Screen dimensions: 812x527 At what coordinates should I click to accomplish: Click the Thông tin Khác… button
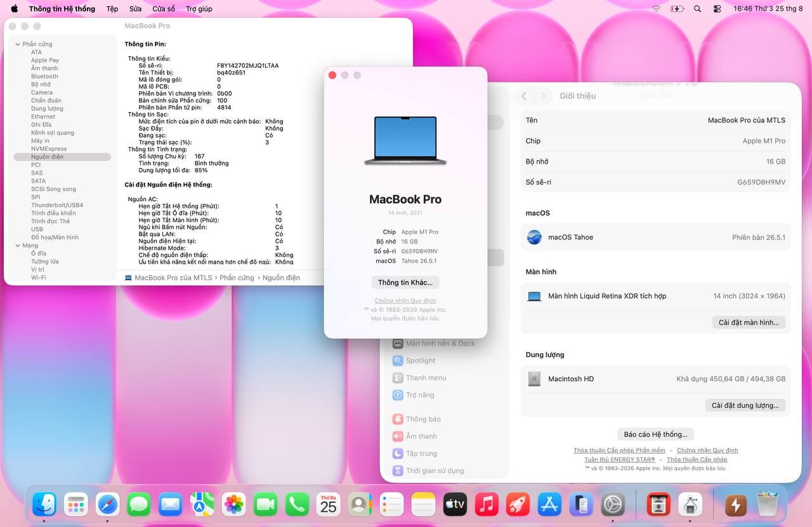(405, 282)
